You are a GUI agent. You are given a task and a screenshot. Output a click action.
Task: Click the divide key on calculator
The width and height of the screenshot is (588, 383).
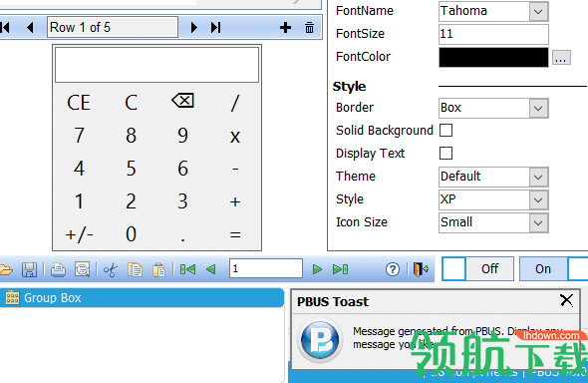tap(235, 103)
